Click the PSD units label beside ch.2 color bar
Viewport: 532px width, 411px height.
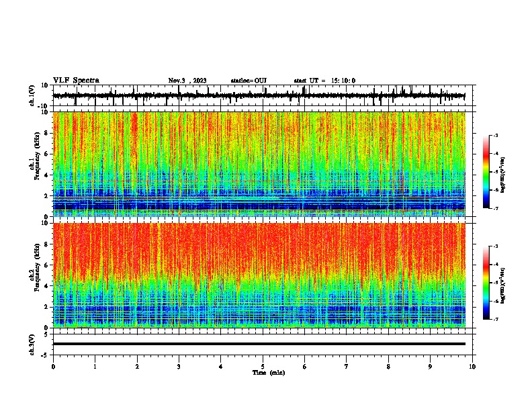[x=502, y=285]
